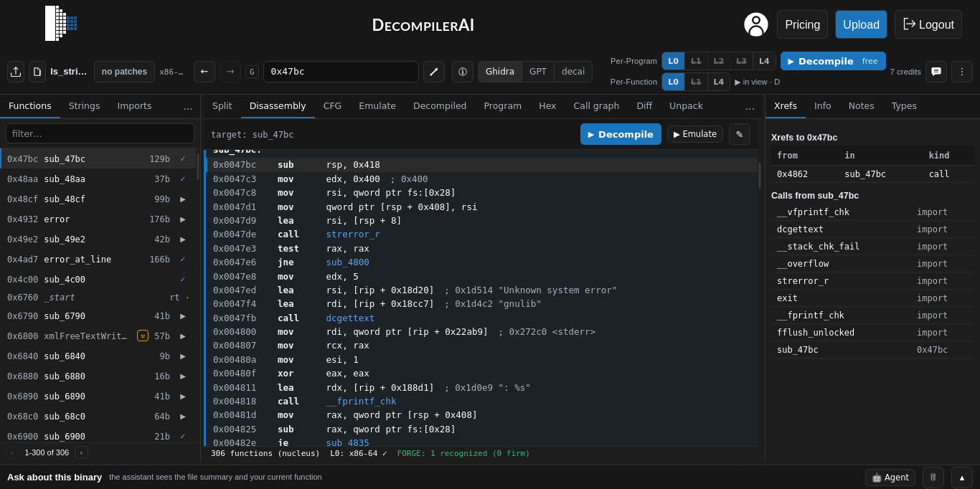Click the pencil edit icon near Emulate
The height and width of the screenshot is (489, 980).
(x=740, y=134)
